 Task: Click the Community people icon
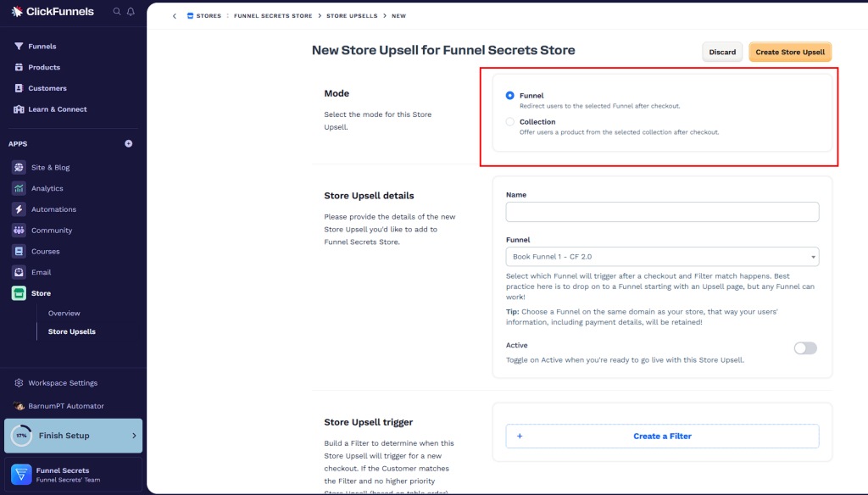tap(19, 231)
